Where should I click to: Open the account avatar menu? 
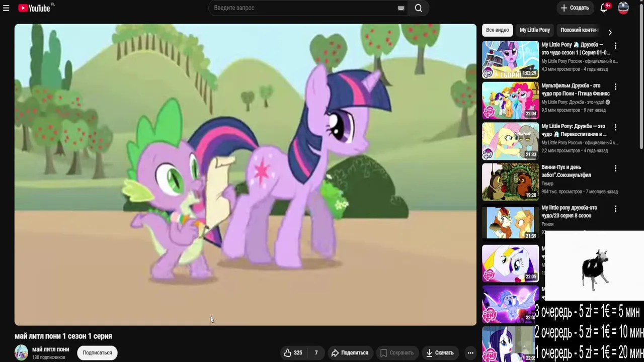(623, 8)
